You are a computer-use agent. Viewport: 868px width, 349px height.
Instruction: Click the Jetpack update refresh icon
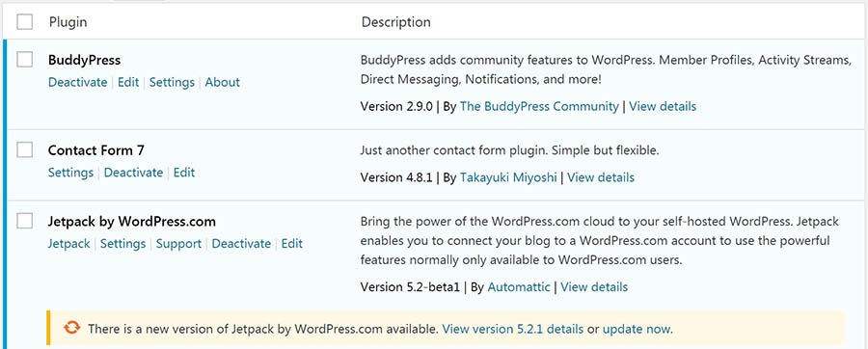[x=72, y=328]
